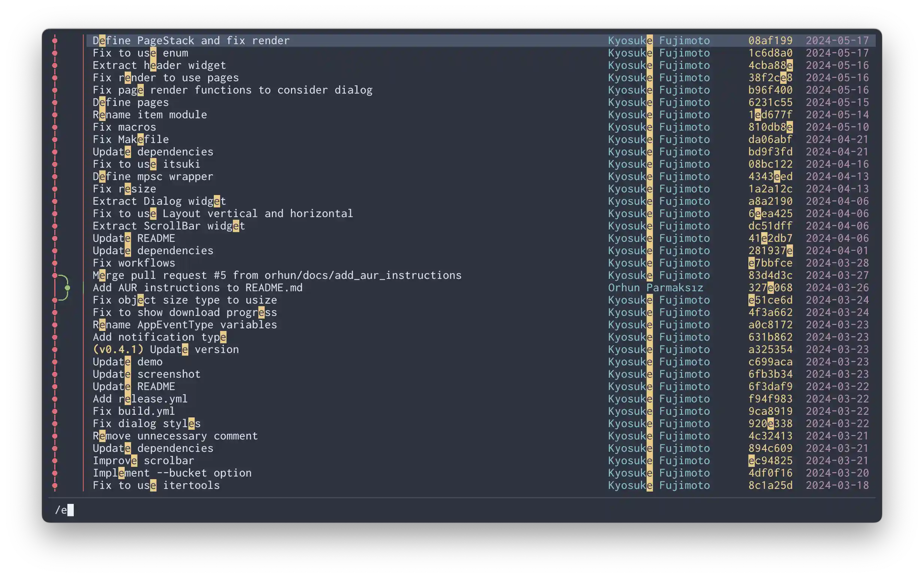Click graph node beside Define PageStack commit
The width and height of the screenshot is (924, 578).
(x=55, y=40)
